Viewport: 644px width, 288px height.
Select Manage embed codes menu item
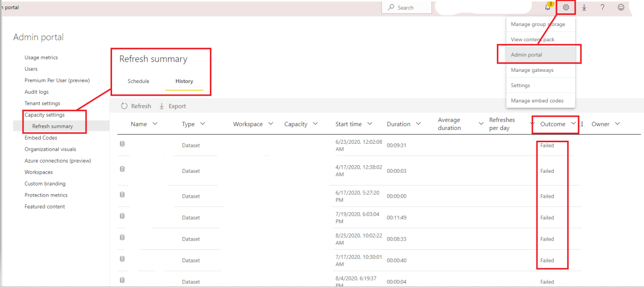(541, 100)
